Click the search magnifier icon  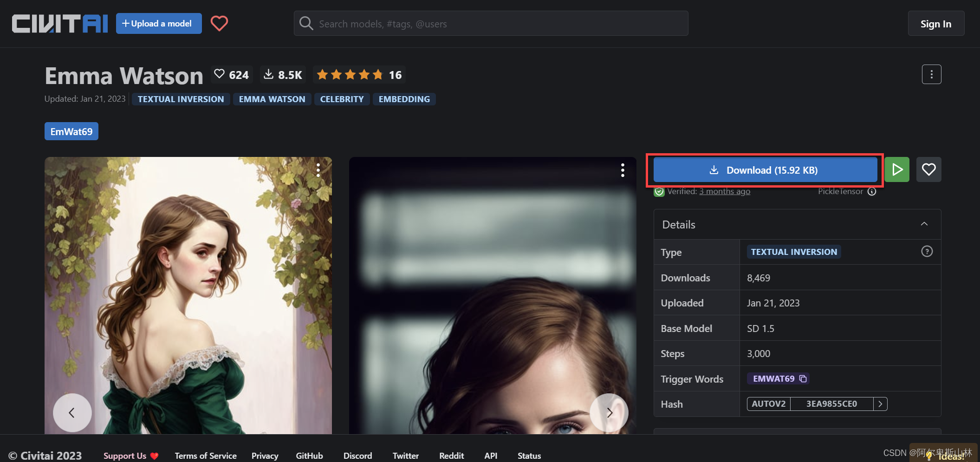(x=306, y=23)
